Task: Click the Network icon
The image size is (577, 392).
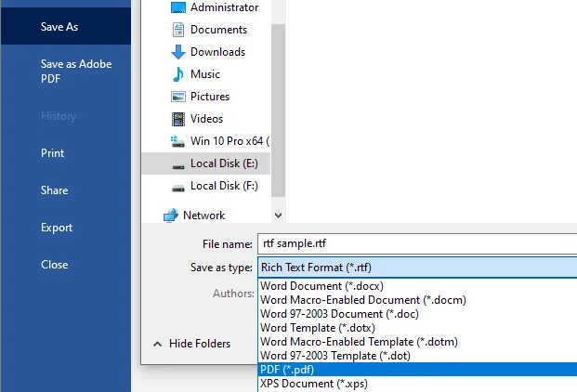Action: tap(171, 216)
